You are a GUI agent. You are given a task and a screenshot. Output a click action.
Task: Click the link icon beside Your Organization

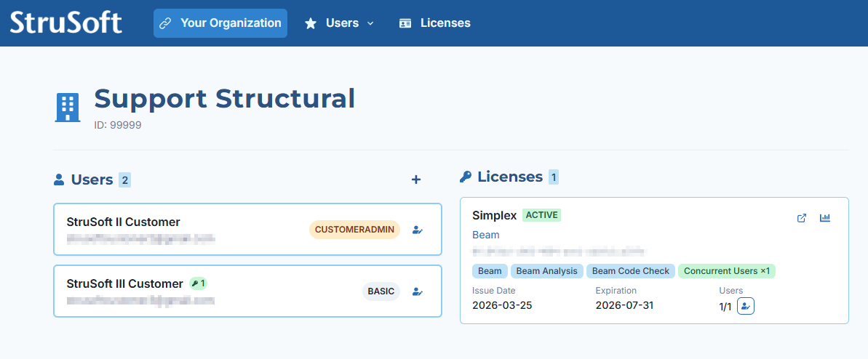tap(165, 23)
